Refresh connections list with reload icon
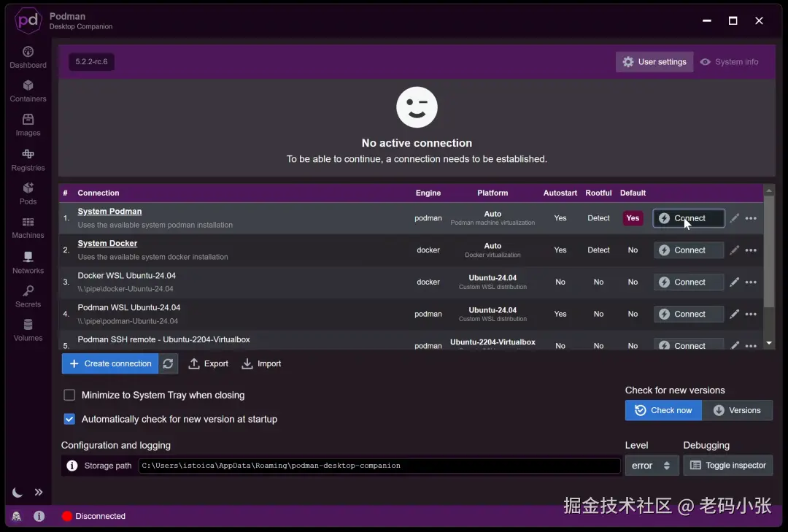Image resolution: width=788 pixels, height=532 pixels. pos(168,363)
